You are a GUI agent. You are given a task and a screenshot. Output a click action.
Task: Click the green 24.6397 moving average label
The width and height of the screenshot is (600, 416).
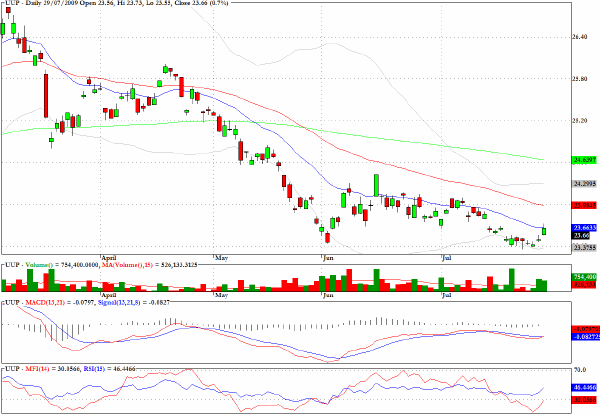(584, 160)
